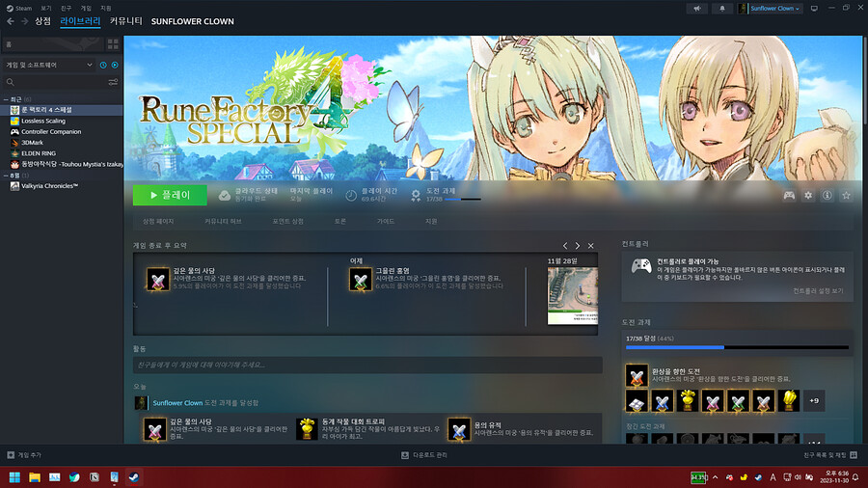The image size is (868, 488).
Task: Open game properties via the gear icon
Action: pyautogui.click(x=808, y=196)
